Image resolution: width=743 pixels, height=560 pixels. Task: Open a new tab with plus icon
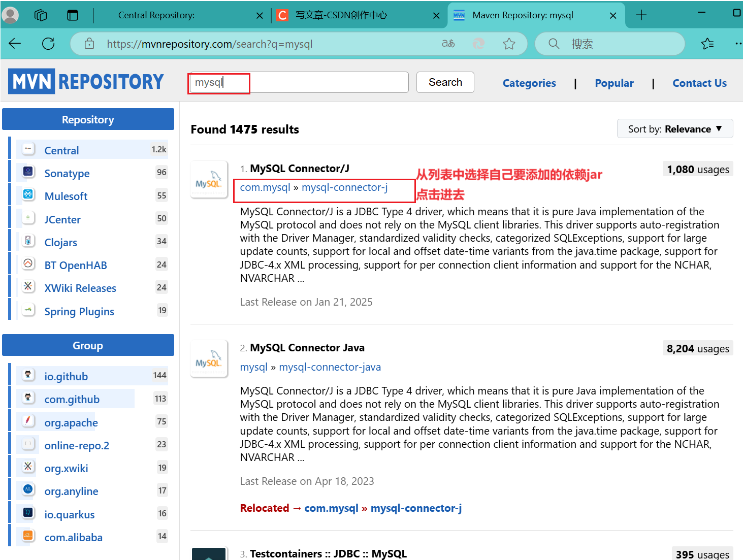(641, 15)
